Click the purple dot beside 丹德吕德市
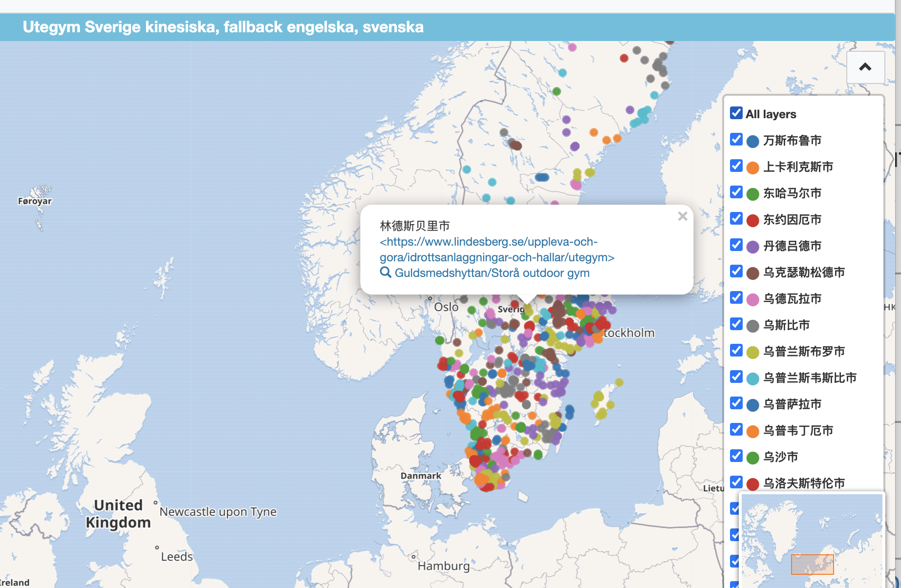The width and height of the screenshot is (901, 588). tap(752, 247)
